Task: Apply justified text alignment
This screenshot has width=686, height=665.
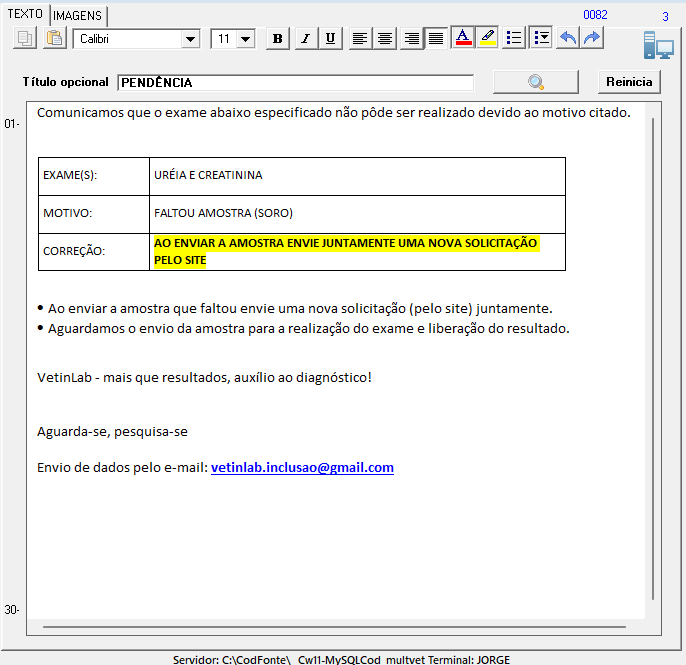Action: [435, 39]
